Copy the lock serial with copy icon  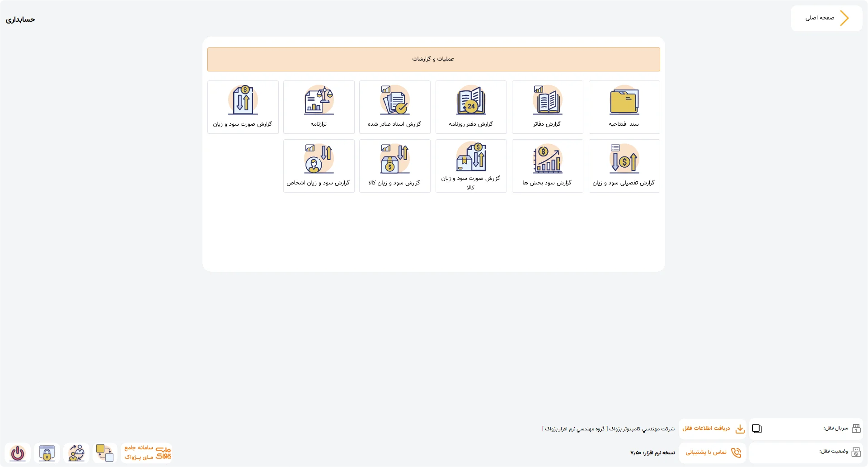click(757, 429)
